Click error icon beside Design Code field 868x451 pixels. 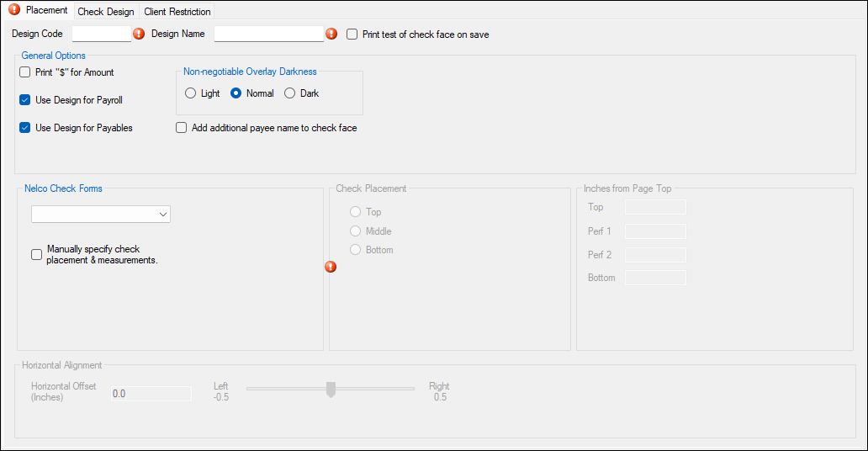139,34
